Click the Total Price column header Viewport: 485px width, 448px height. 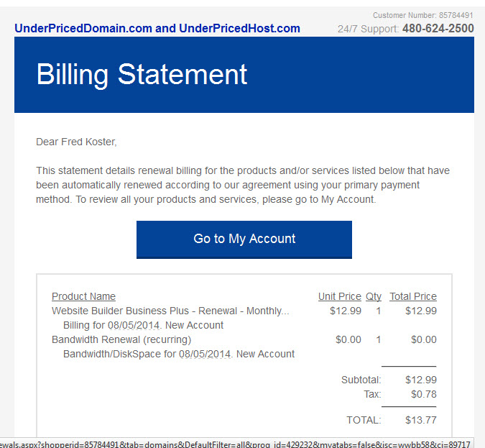click(x=413, y=296)
